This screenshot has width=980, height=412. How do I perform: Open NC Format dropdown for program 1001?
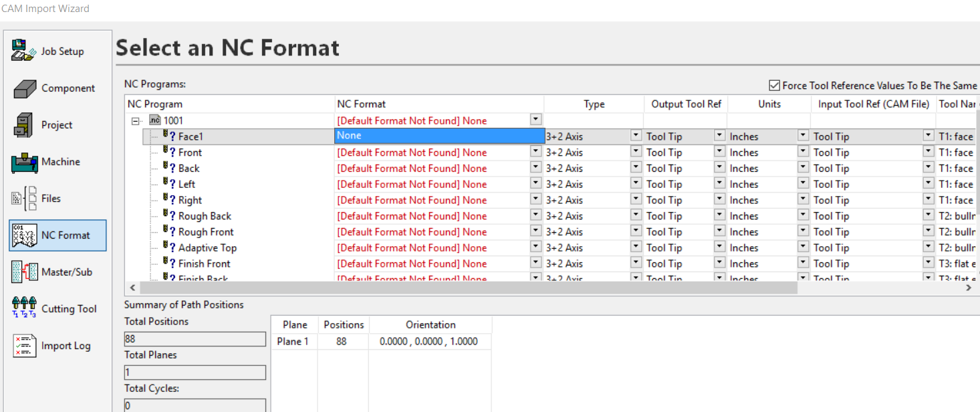tap(535, 120)
